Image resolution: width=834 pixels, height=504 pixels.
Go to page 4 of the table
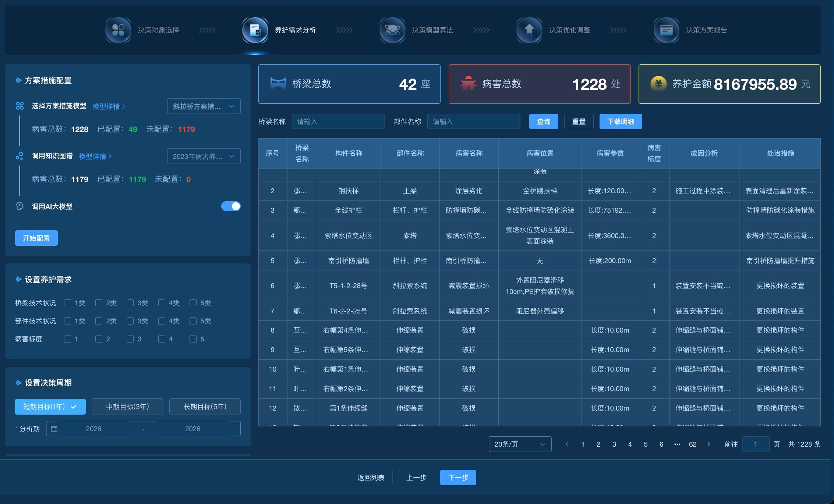630,444
